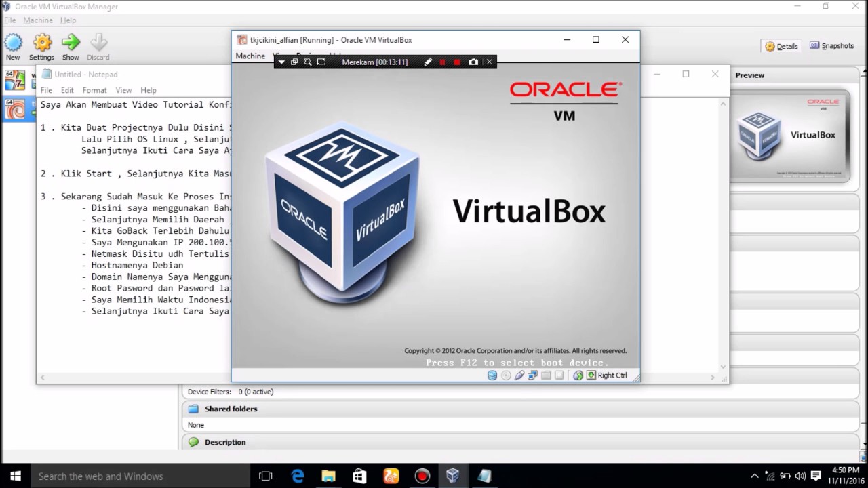Click the recorder magnifier zoom icon
This screenshot has width=868, height=488.
(308, 62)
